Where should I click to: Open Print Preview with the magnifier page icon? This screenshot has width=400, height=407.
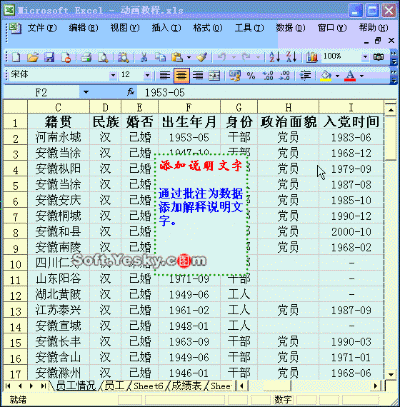click(x=103, y=57)
